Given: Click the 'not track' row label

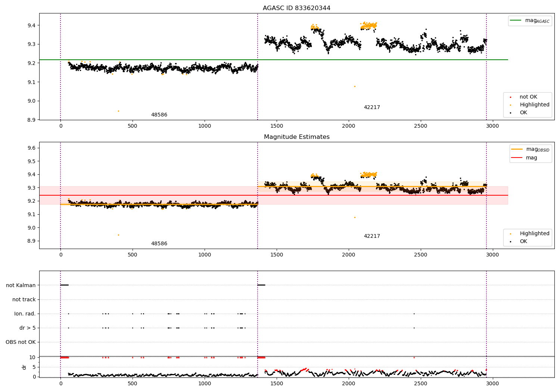Looking at the screenshot, I should coord(24,299).
